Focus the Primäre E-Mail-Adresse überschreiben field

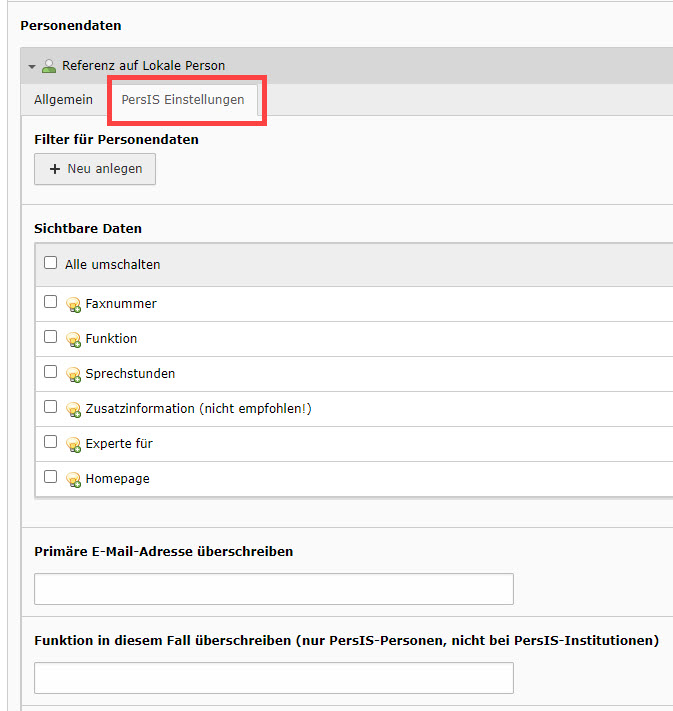273,589
